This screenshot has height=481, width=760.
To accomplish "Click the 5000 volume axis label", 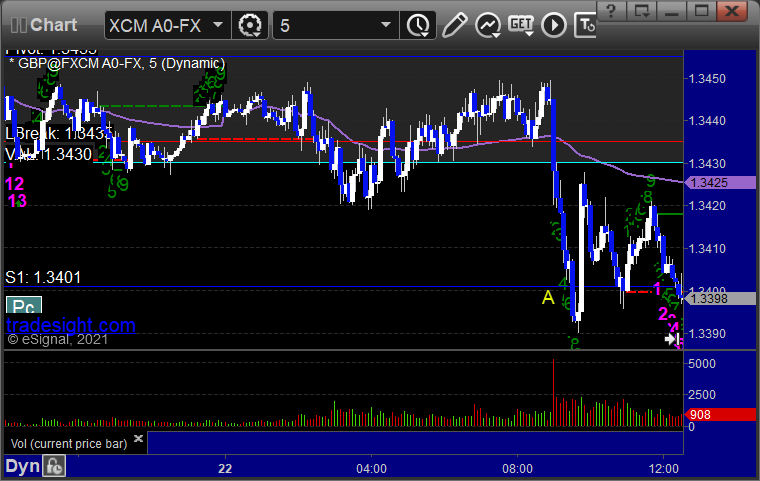I will coord(701,364).
